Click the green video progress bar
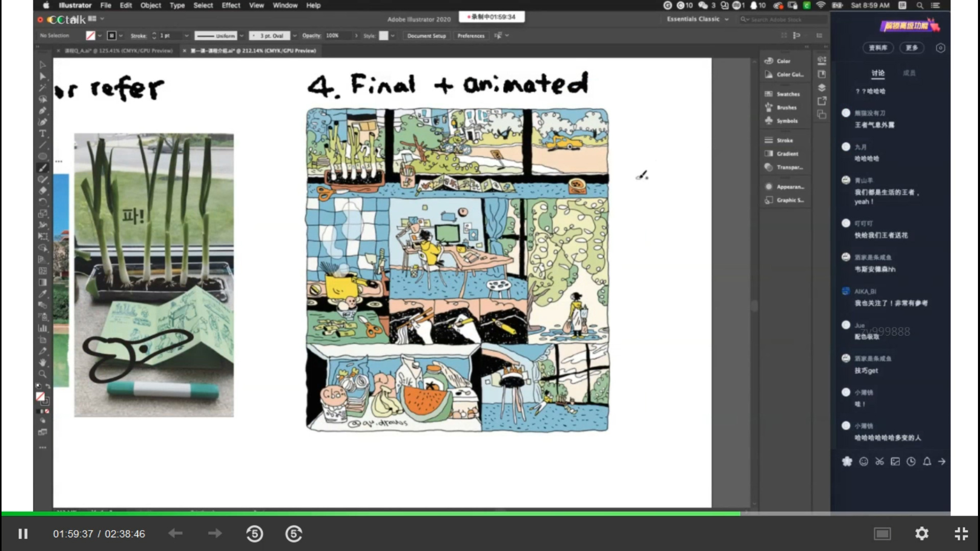The image size is (980, 551). [371, 513]
